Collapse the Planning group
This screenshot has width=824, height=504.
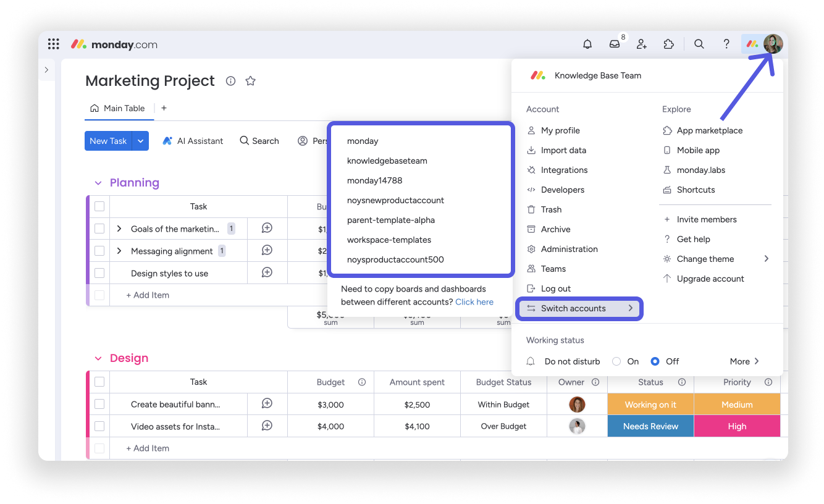tap(98, 183)
